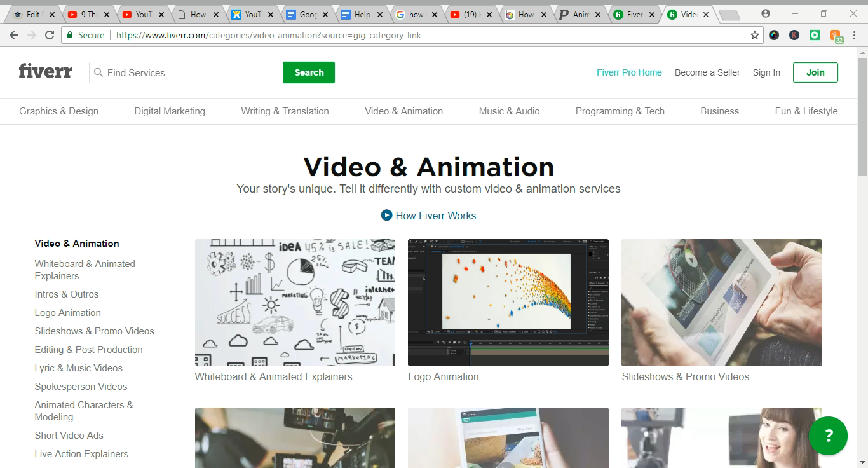Close the Edit tab
Image resolution: width=868 pixels, height=468 pixels.
[x=52, y=14]
